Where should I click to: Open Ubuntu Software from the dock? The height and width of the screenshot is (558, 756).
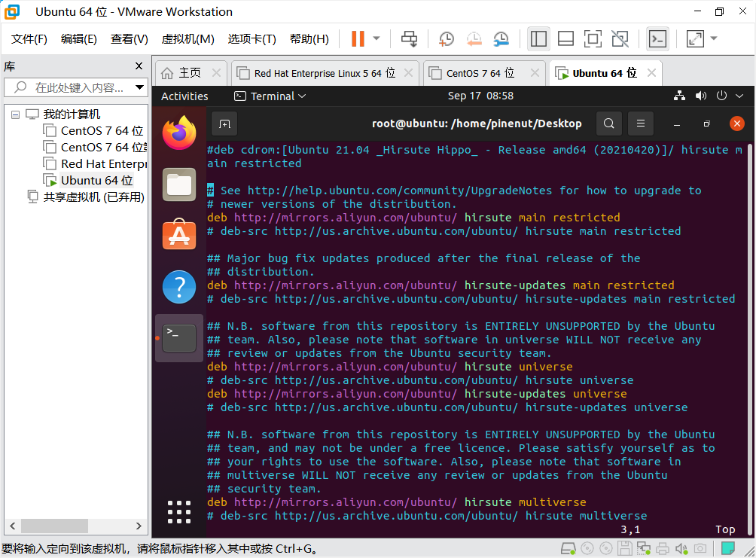point(179,235)
